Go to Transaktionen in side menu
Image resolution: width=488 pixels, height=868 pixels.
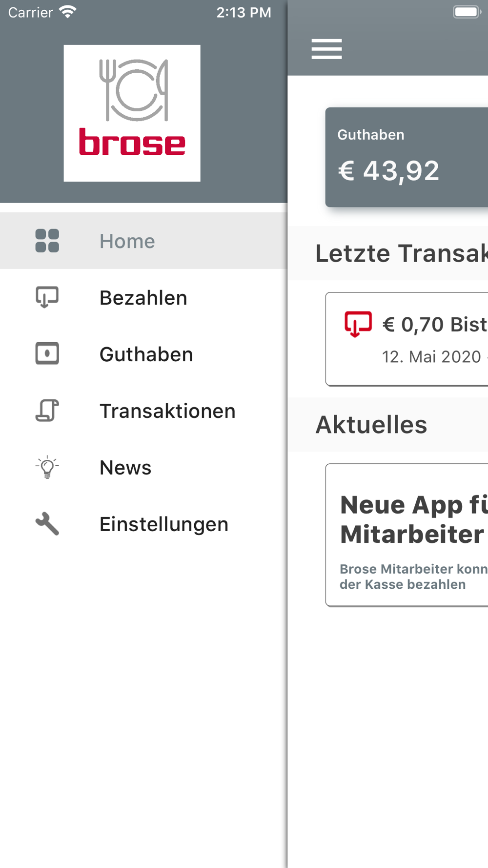[x=143, y=411]
